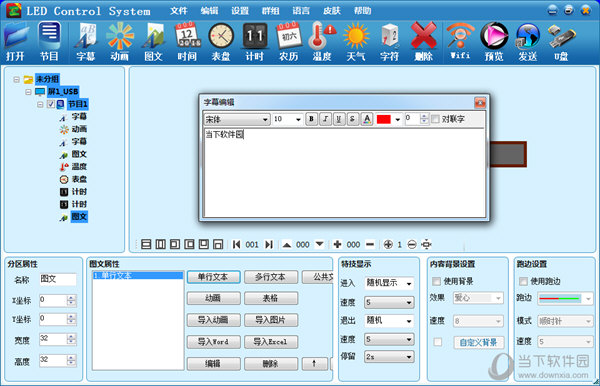
Task: Click the zoom-out circle minus icon
Action: click(412, 244)
